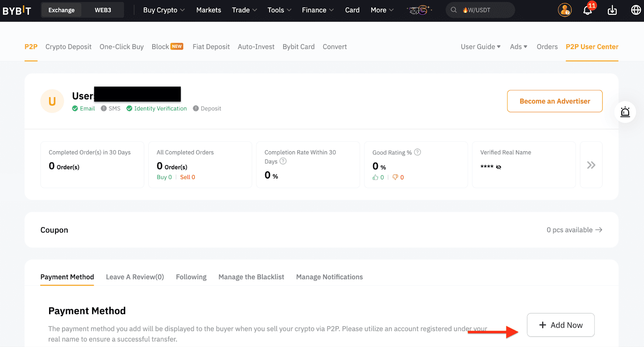Select the Bybit Card tab
The width and height of the screenshot is (644, 347).
tap(299, 47)
